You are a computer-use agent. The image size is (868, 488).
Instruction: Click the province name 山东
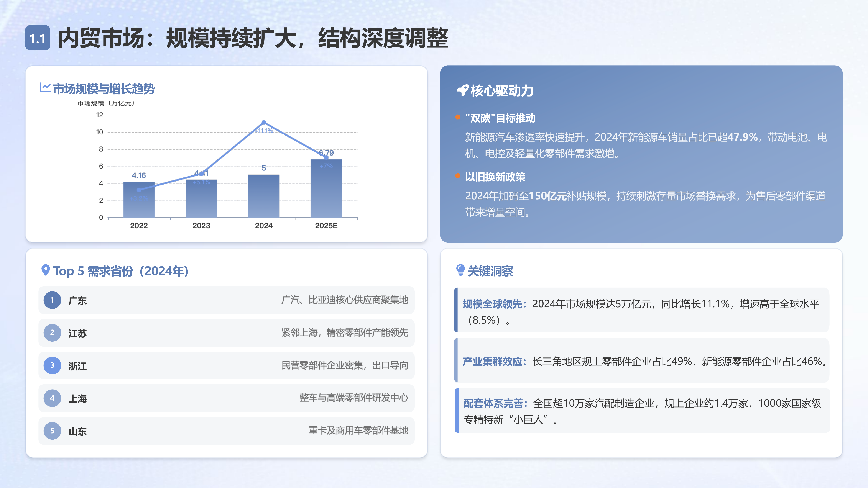pos(77,431)
